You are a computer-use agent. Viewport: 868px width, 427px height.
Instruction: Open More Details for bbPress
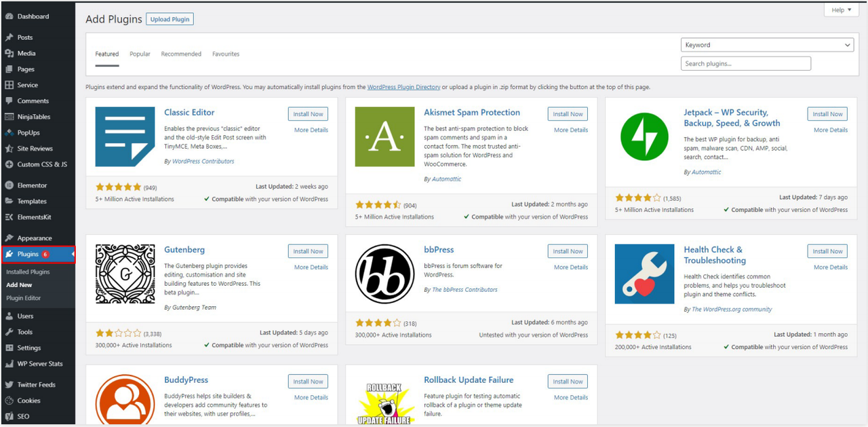coord(571,267)
